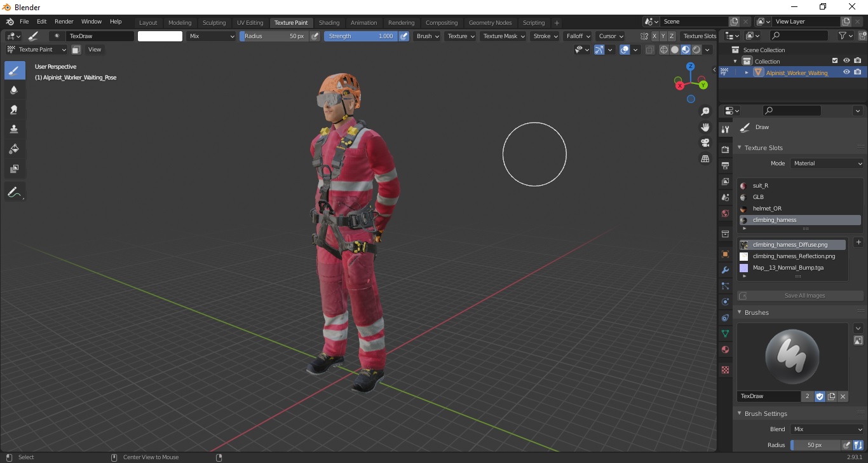Switch to the Shading workspace tab

tap(329, 23)
